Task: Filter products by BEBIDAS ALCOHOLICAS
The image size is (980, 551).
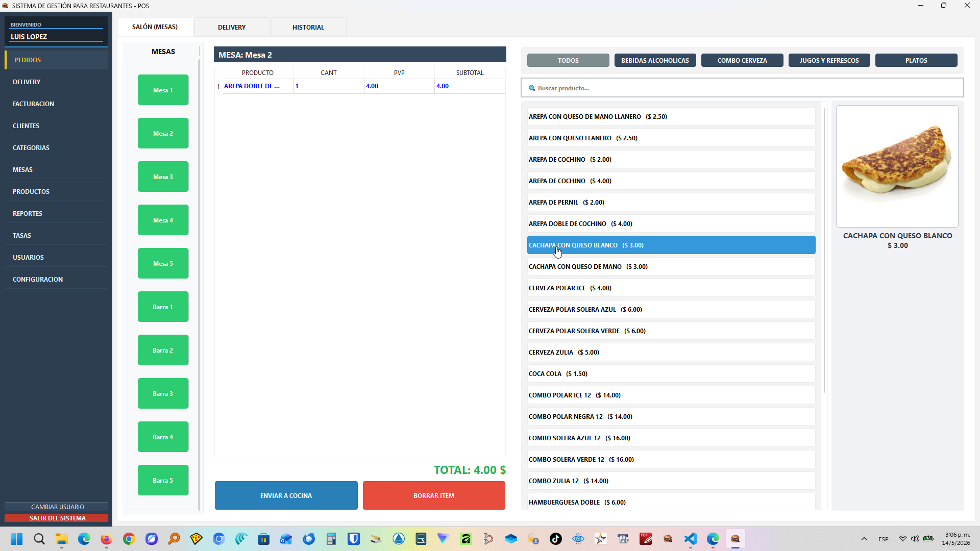Action: [655, 60]
